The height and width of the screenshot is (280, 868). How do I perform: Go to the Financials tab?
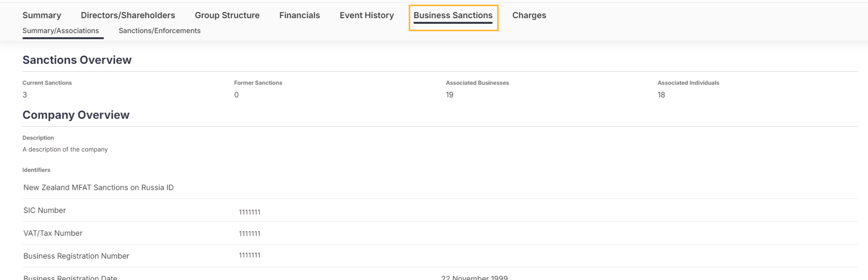tap(299, 15)
